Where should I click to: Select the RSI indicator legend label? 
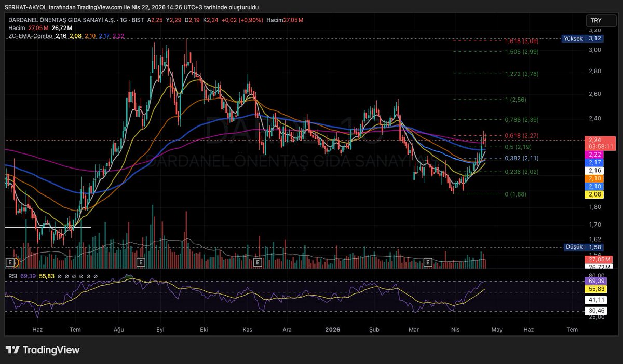pos(13,276)
